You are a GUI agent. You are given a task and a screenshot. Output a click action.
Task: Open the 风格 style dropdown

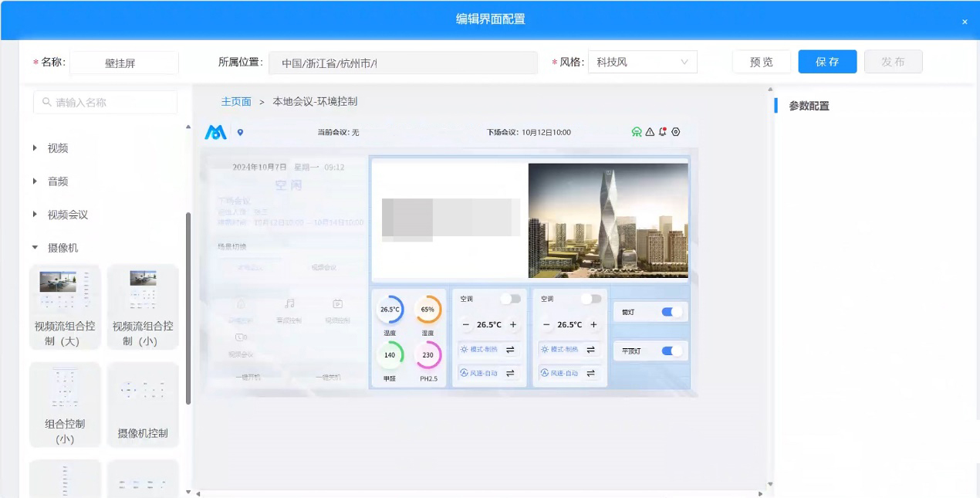642,62
